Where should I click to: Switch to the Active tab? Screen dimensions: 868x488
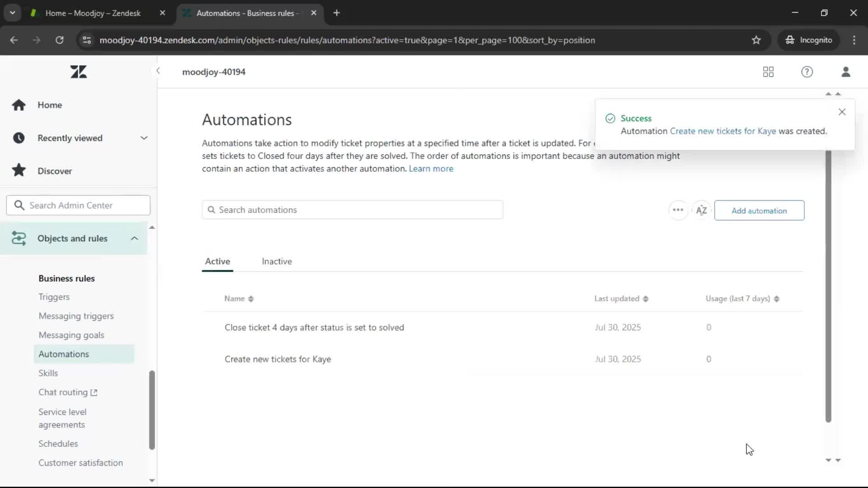tap(217, 261)
